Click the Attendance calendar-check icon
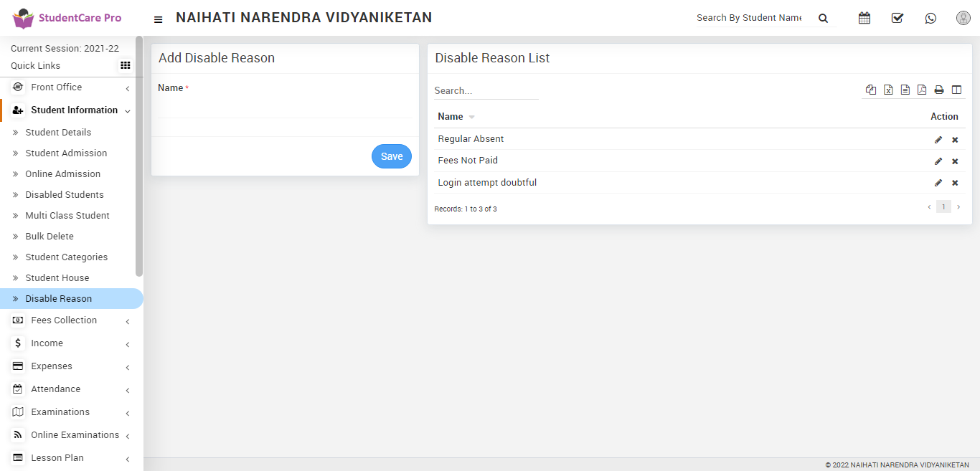This screenshot has width=980, height=471. 18,389
